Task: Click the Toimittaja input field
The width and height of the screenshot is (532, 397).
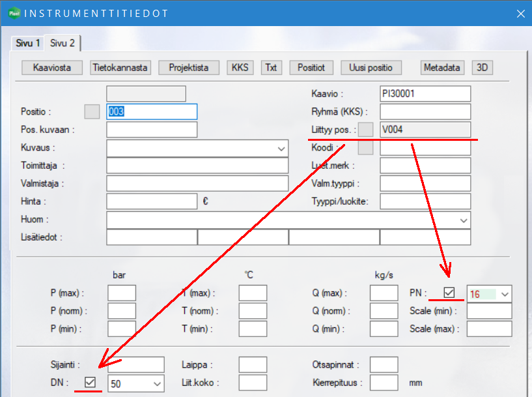Action: click(197, 166)
